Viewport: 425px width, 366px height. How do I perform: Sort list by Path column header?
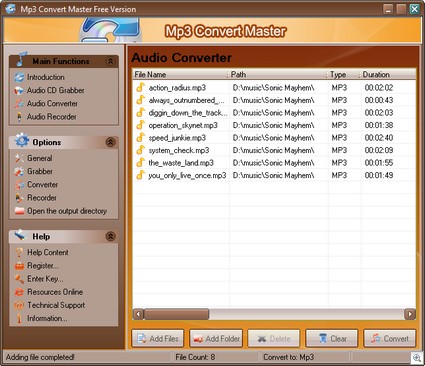pos(278,74)
